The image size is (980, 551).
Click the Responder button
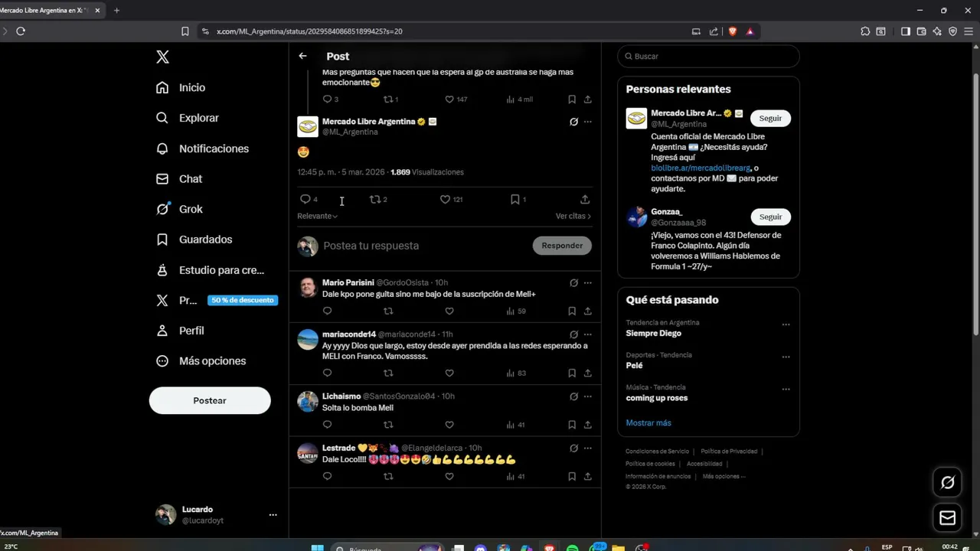(x=562, y=246)
